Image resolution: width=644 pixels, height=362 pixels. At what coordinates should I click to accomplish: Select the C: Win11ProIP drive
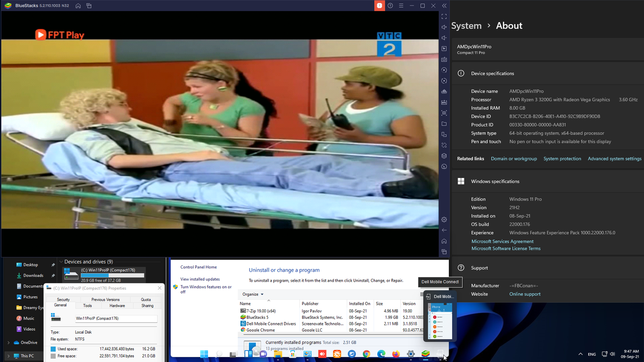tap(104, 275)
